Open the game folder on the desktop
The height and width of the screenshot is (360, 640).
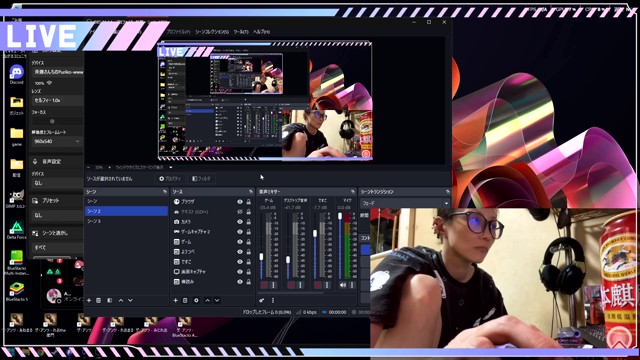[x=16, y=136]
